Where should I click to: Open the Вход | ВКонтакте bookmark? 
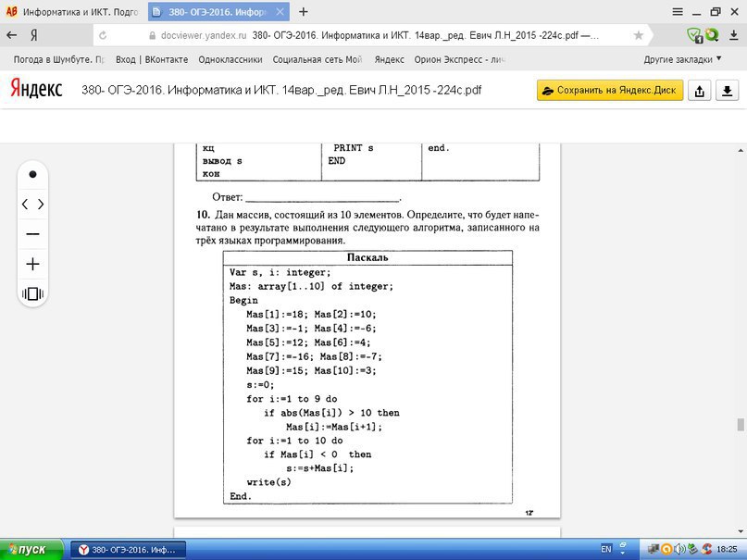click(152, 58)
